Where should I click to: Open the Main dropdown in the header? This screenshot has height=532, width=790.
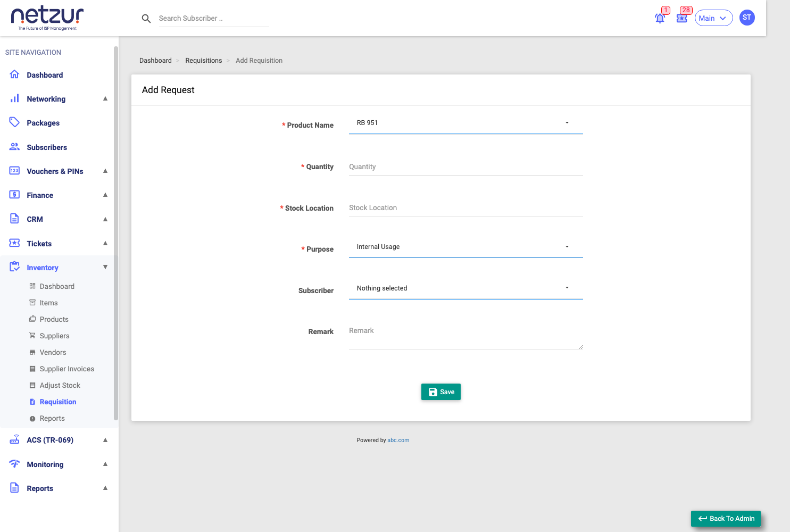click(713, 18)
